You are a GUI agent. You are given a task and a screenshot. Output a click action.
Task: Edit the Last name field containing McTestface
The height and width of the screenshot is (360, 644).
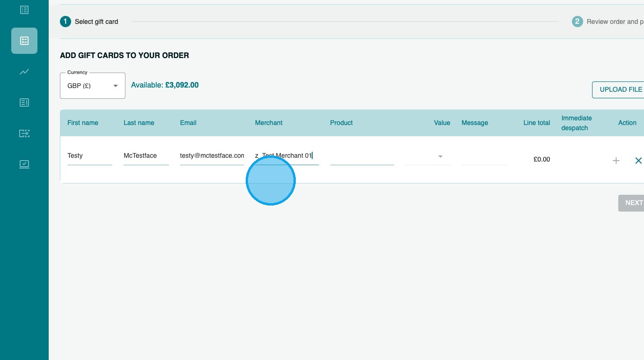pos(146,156)
